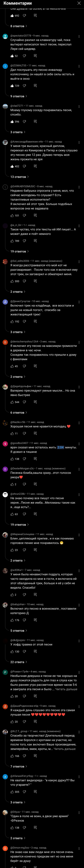84x868 pixels.
Task: Expand 9 ответов under @IZOMALT55 comment
Action: (19, 96)
